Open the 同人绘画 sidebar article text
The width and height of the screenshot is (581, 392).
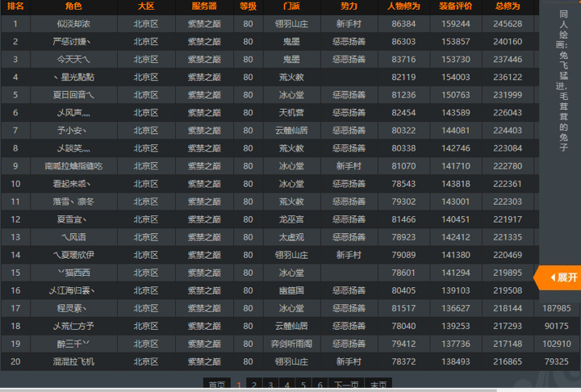coord(563,81)
